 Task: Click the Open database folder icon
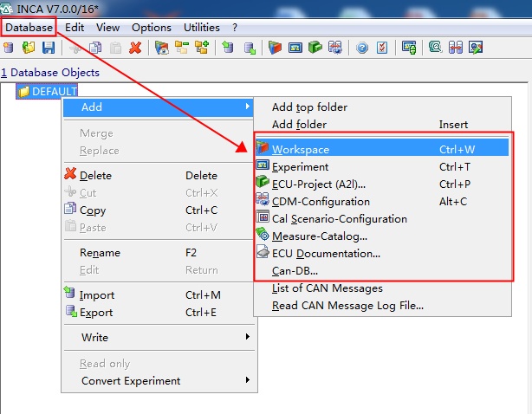point(29,48)
